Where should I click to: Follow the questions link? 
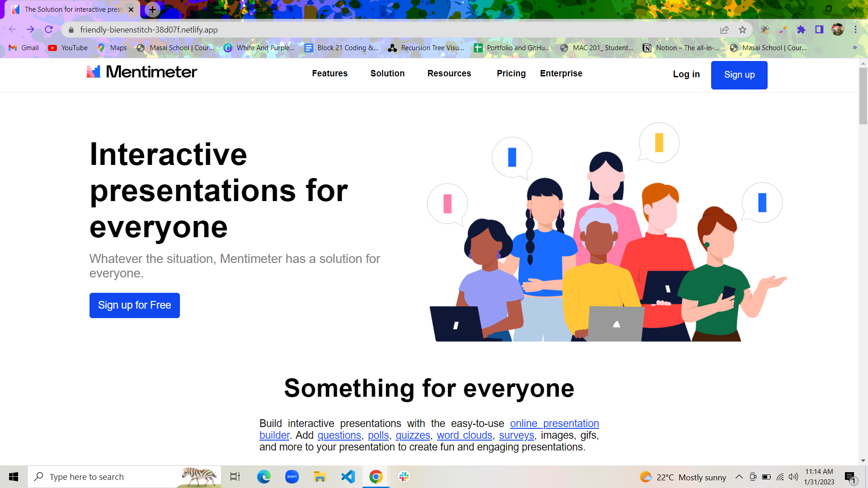point(339,435)
